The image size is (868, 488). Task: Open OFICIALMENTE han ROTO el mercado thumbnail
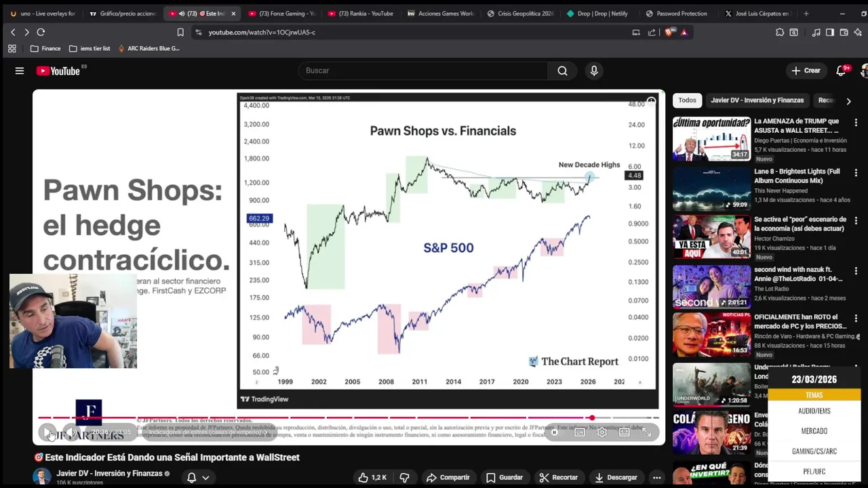711,333
